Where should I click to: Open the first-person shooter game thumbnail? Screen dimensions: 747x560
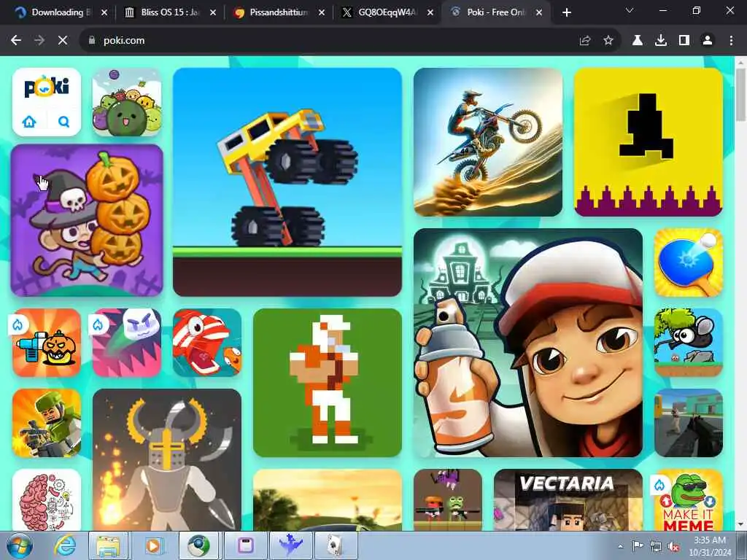click(689, 423)
